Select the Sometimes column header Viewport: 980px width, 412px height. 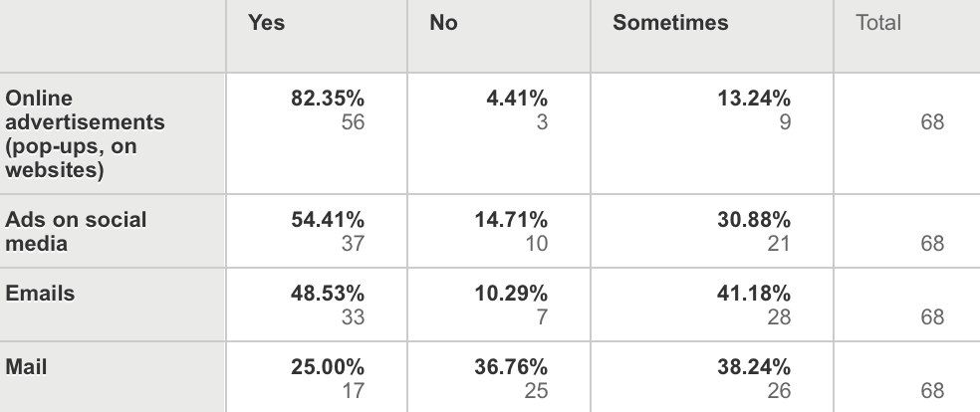pyautogui.click(x=670, y=23)
